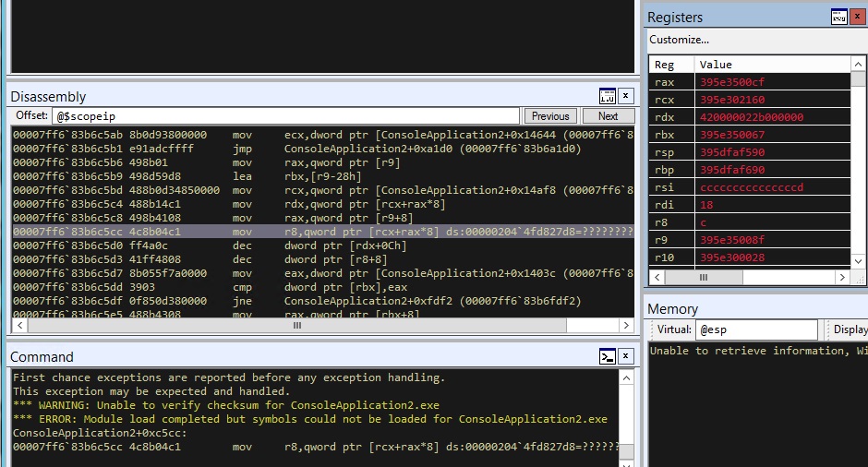Select the rbx value 395e350067
The image size is (868, 467).
(732, 135)
